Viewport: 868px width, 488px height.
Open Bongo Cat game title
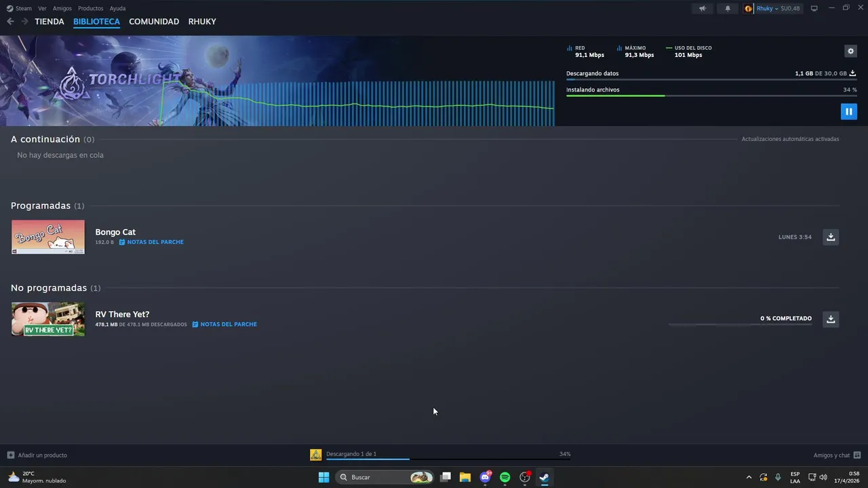pyautogui.click(x=115, y=232)
